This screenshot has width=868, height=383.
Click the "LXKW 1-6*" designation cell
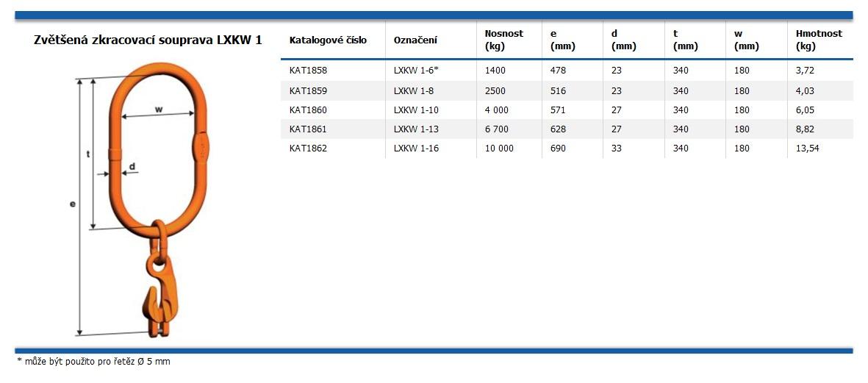coord(417,71)
